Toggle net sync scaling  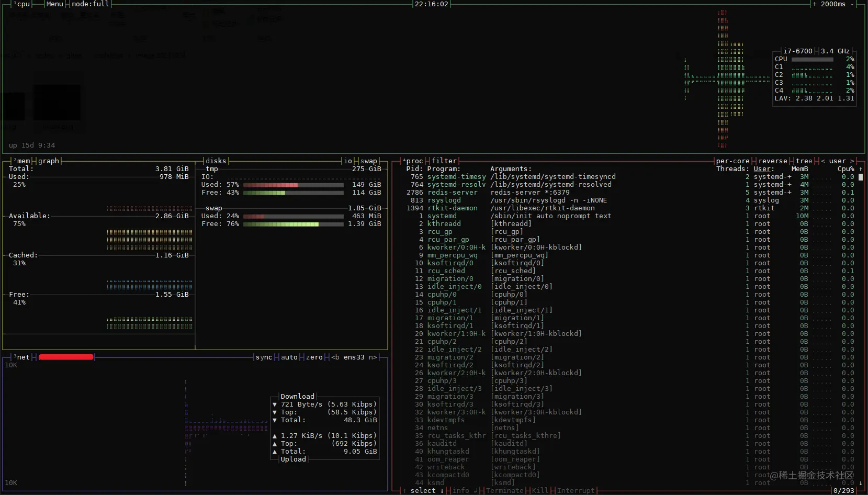point(264,357)
